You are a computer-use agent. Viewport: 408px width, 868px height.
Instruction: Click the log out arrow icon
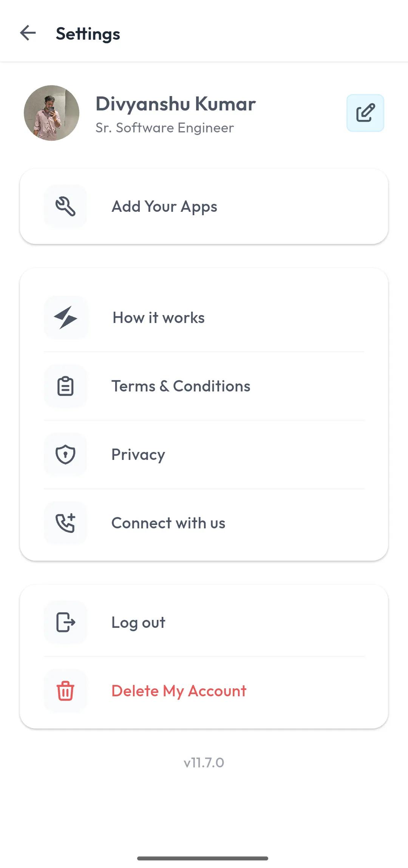click(x=65, y=623)
